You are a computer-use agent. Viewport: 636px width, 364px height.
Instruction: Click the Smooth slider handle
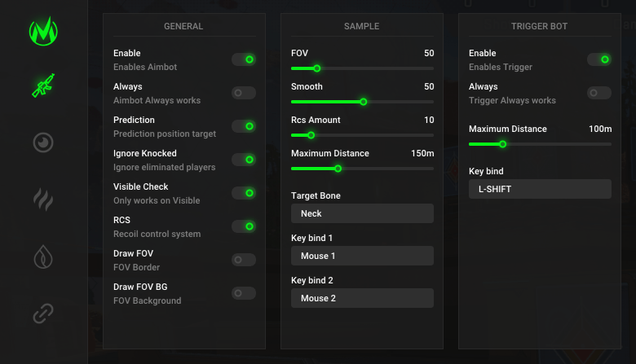click(363, 102)
